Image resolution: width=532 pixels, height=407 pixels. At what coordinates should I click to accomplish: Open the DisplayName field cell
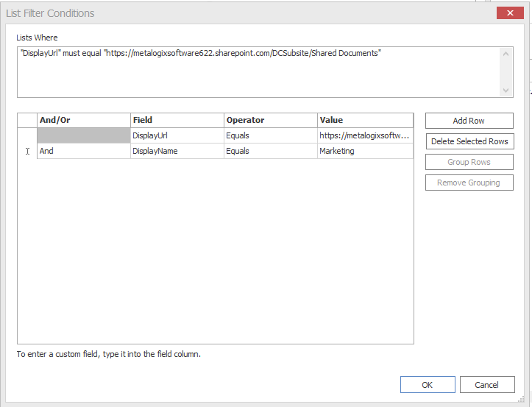point(177,151)
